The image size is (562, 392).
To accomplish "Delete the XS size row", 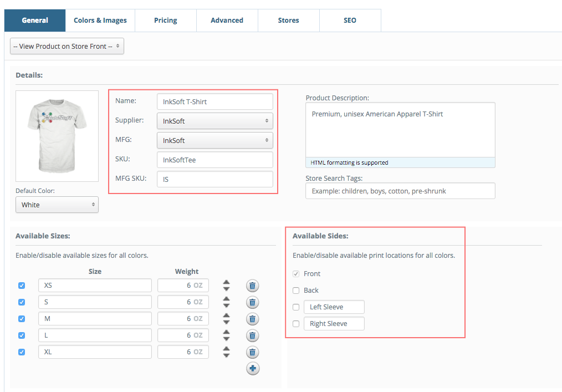I will [253, 286].
